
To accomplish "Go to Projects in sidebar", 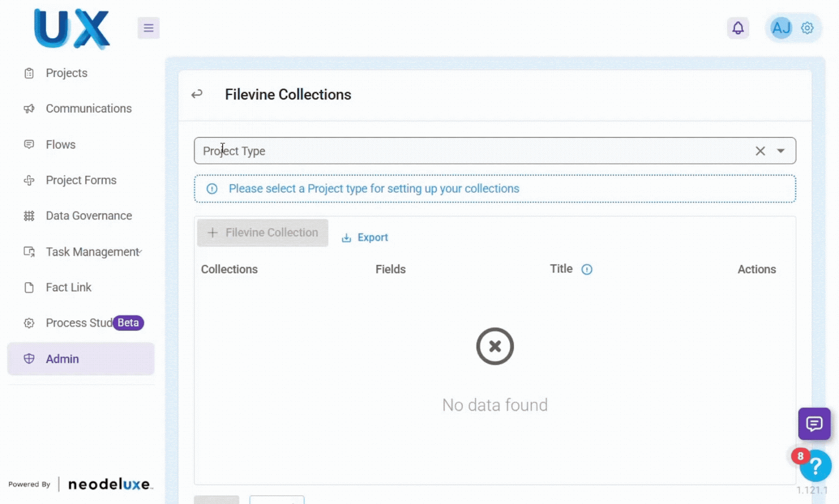I will click(x=67, y=73).
